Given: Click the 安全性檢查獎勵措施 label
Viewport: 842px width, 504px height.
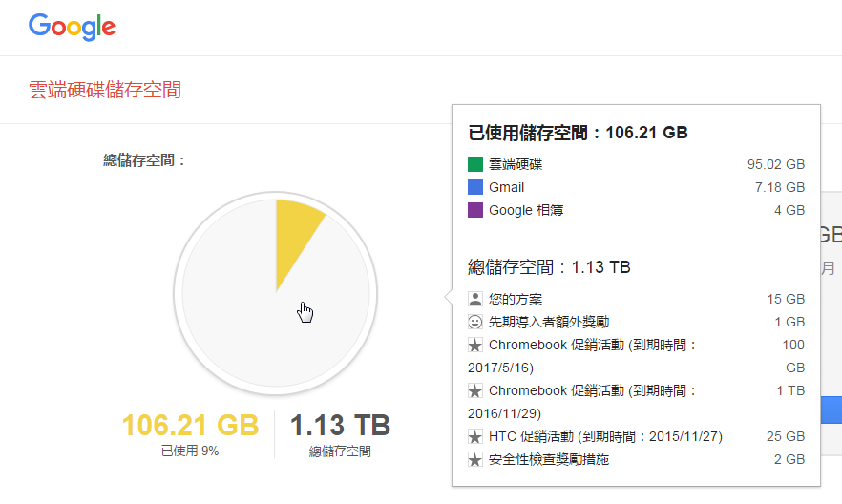Looking at the screenshot, I should tap(549, 459).
